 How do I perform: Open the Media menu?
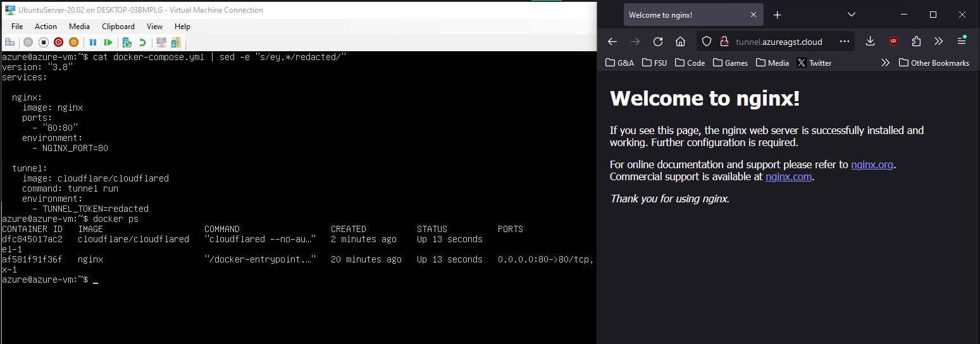click(x=79, y=27)
